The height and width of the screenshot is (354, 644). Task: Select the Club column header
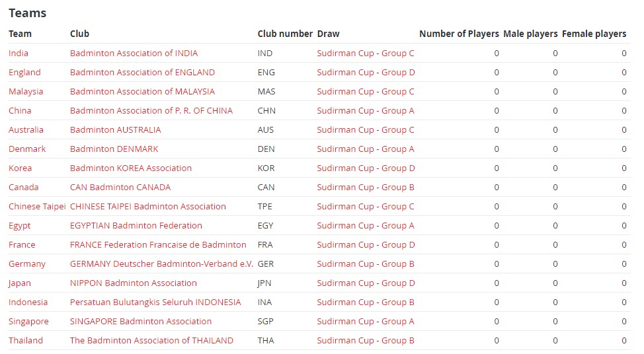pos(79,34)
